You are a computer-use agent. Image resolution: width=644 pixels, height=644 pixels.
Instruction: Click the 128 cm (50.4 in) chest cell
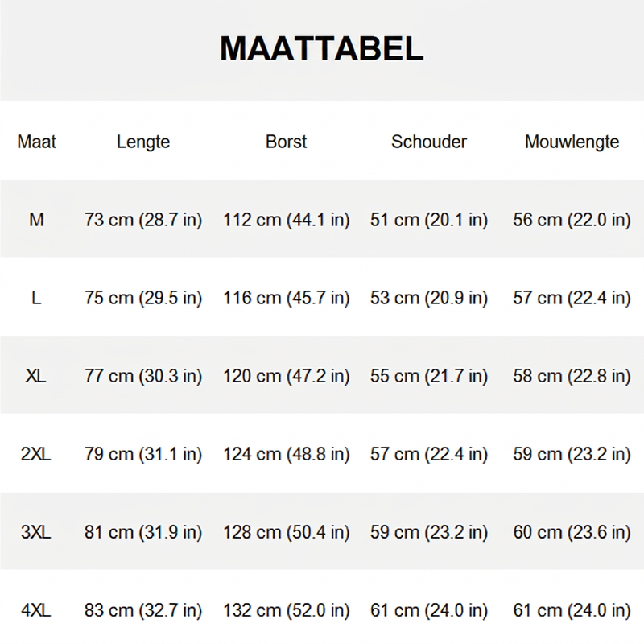pyautogui.click(x=287, y=532)
